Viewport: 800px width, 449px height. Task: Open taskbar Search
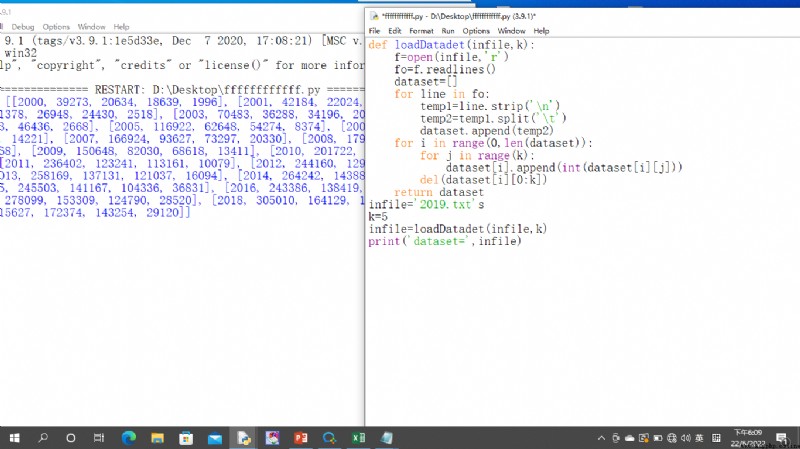pos(43,438)
